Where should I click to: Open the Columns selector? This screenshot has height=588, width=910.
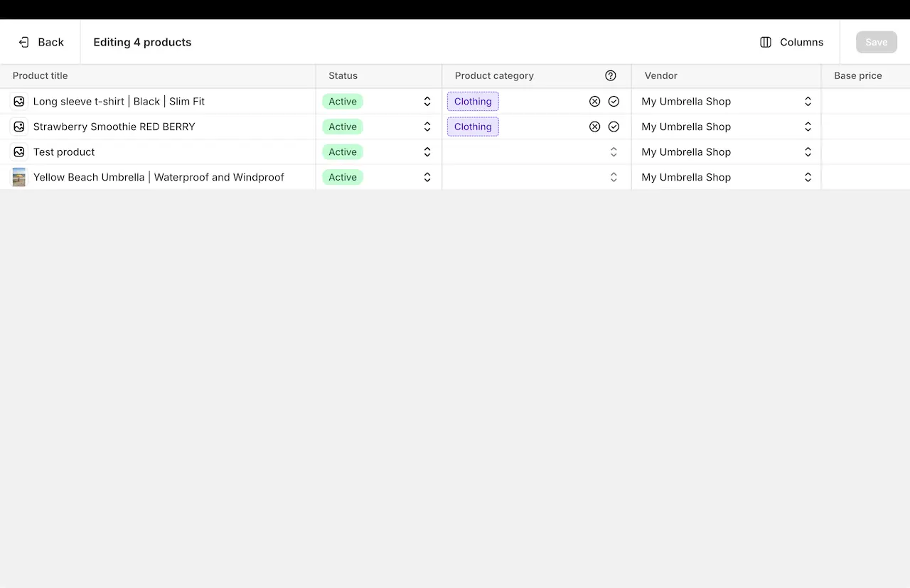pyautogui.click(x=791, y=42)
